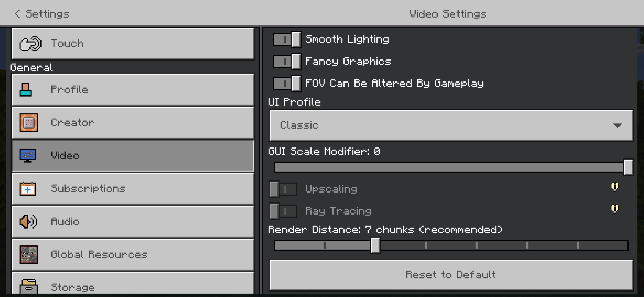Click the Render Distance slider handle
The image size is (644, 297).
click(375, 245)
